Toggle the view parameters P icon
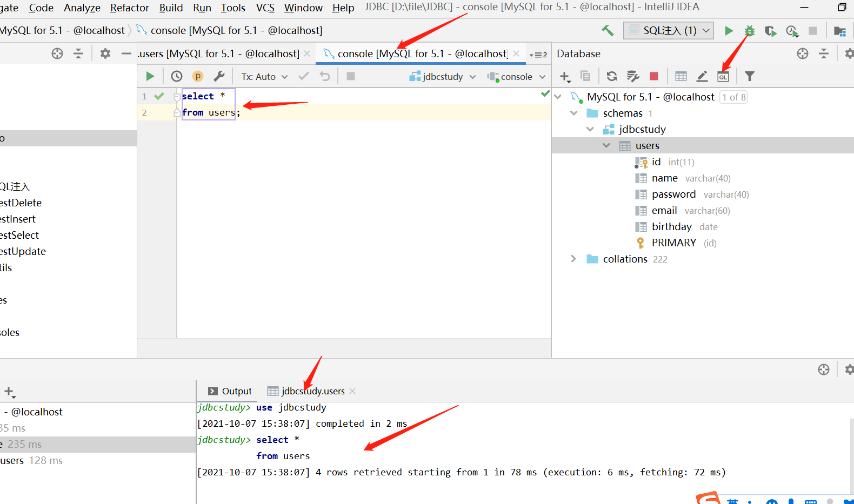The image size is (854, 504). [198, 76]
